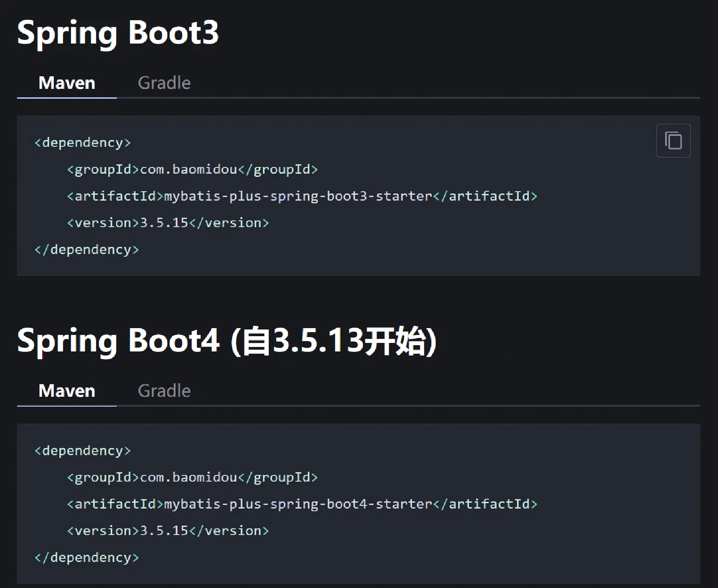Copy the Spring Boot3 dependency code
This screenshot has width=718, height=588.
(673, 140)
